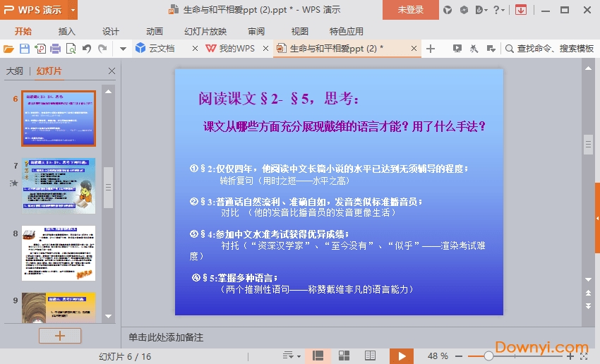600x364 pixels.
Task: Expand the quick access toolbar dropdown arrow
Action: tap(123, 49)
